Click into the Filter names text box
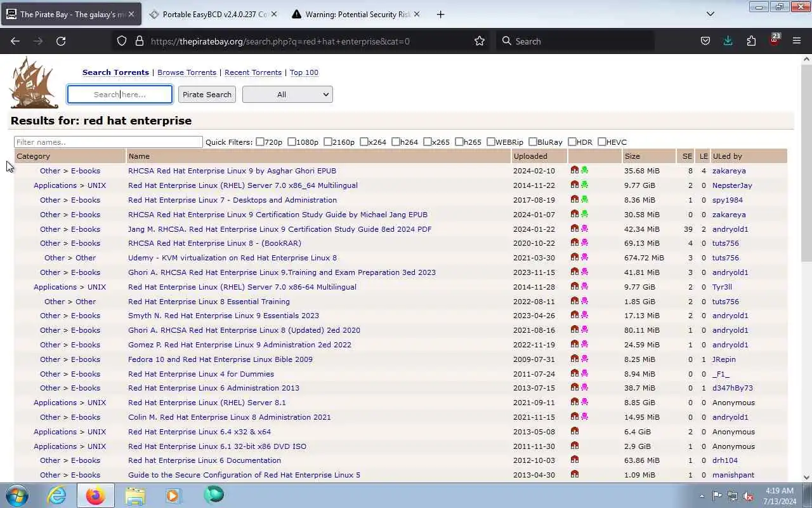The image size is (812, 508). click(x=108, y=142)
